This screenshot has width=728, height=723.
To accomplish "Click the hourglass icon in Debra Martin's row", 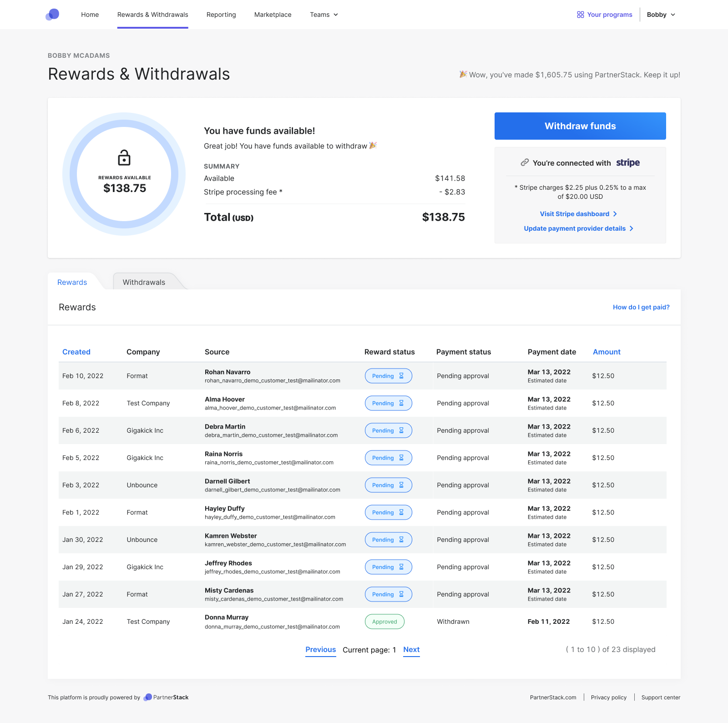I will pyautogui.click(x=401, y=430).
